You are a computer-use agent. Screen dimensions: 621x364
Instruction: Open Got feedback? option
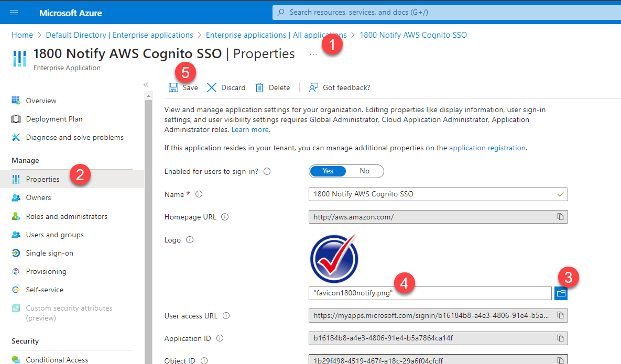click(x=340, y=87)
